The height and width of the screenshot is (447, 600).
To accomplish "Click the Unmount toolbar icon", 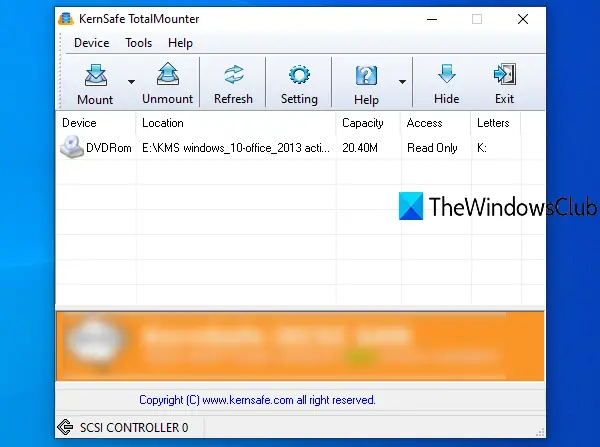I will pos(168,74).
